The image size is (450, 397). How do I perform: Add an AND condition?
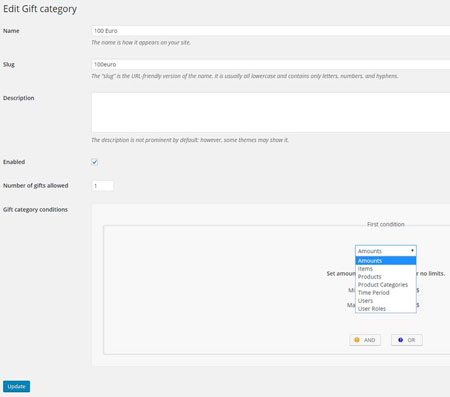point(365,340)
